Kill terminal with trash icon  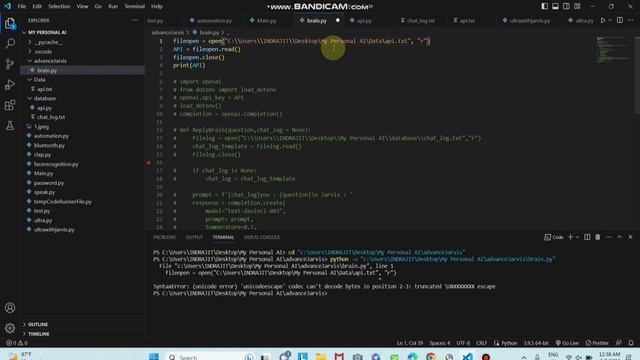598,237
